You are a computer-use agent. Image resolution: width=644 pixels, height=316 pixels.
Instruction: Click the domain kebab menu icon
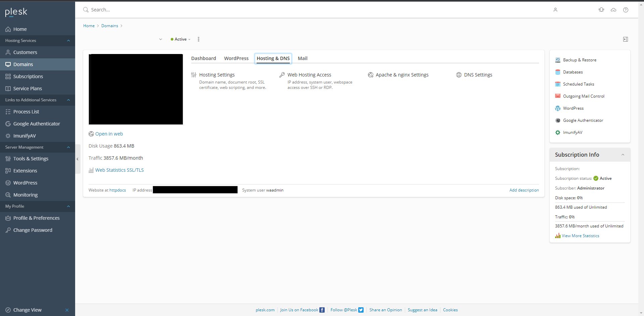point(199,39)
